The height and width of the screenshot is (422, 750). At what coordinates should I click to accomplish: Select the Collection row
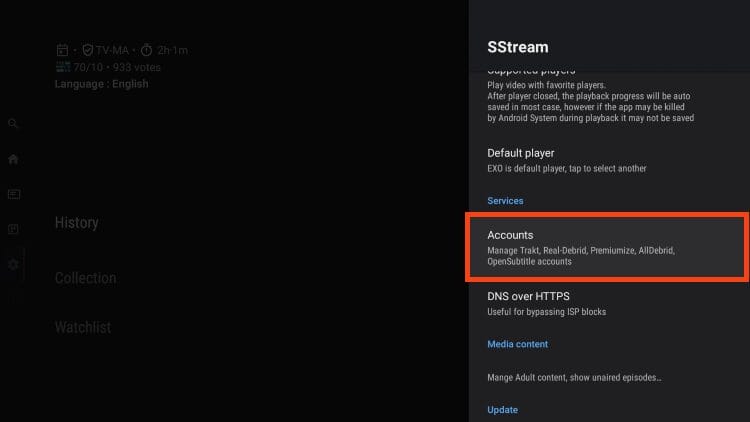click(85, 278)
